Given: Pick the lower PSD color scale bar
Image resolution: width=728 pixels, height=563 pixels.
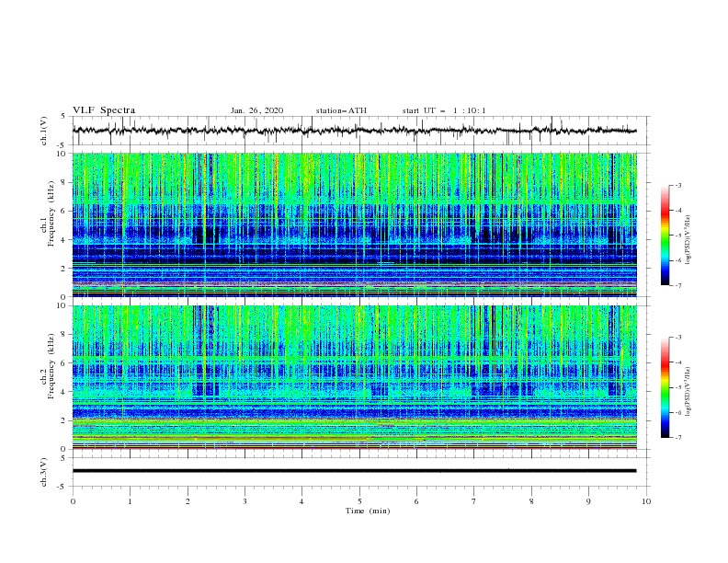Looking at the screenshot, I should pos(665,387).
